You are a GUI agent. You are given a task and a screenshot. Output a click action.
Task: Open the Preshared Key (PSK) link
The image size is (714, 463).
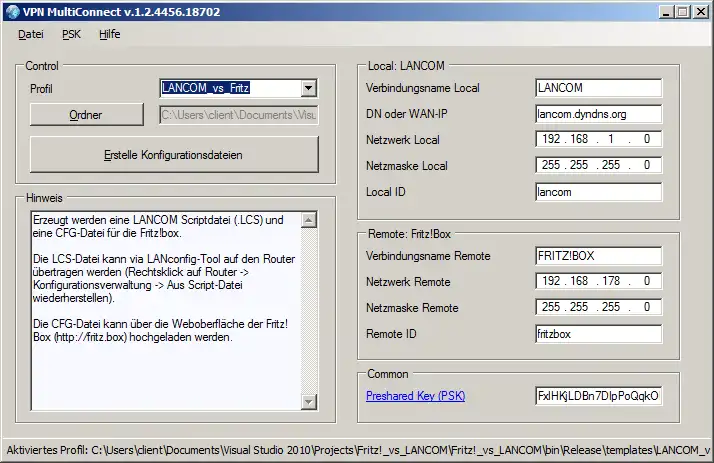[415, 396]
